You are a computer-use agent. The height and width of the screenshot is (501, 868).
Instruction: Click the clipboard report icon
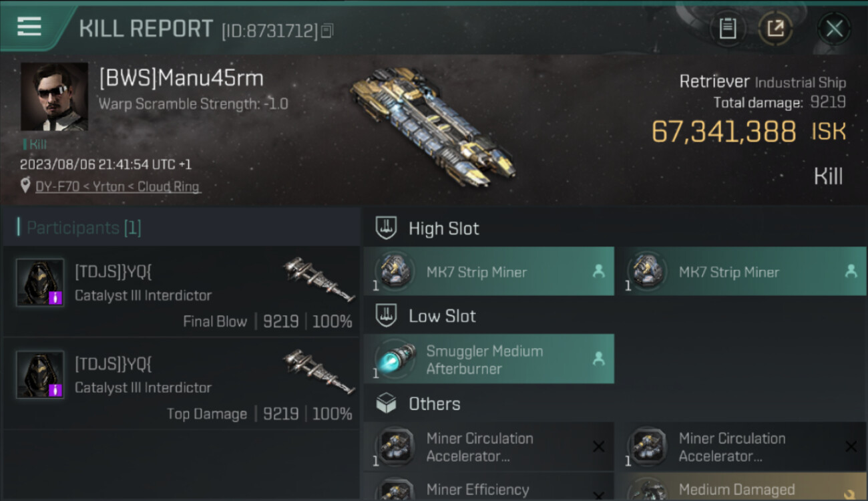click(728, 29)
